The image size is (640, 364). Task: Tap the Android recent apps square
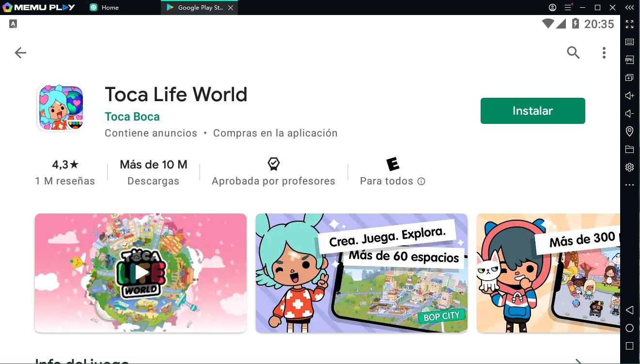pyautogui.click(x=629, y=346)
